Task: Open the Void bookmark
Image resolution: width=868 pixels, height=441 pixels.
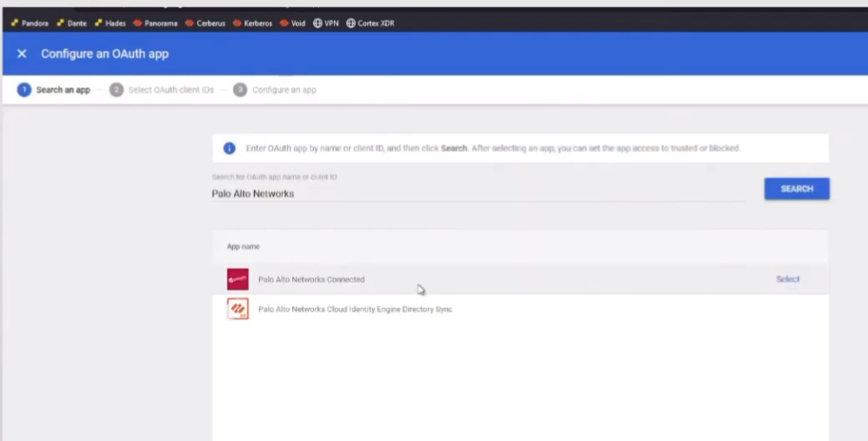Action: coord(293,23)
